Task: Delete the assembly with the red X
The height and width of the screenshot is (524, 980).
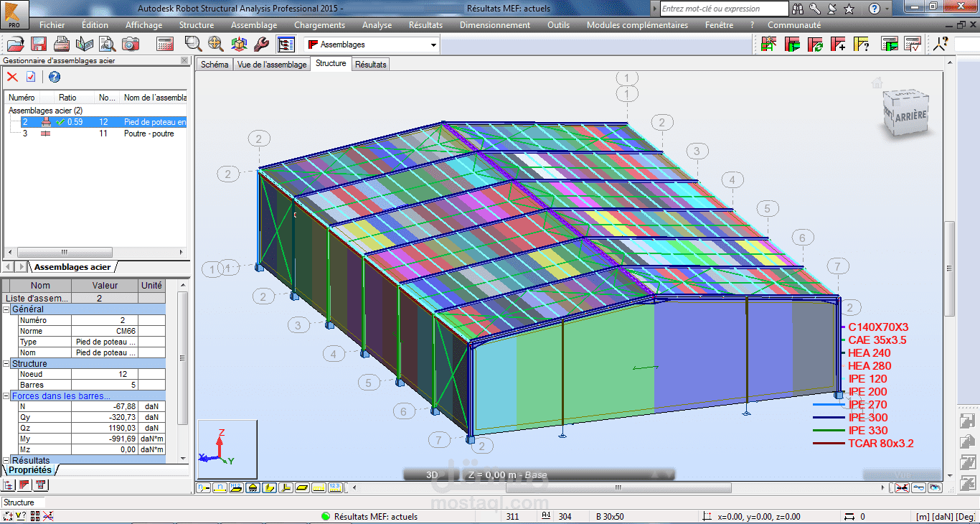Action: click(x=12, y=77)
